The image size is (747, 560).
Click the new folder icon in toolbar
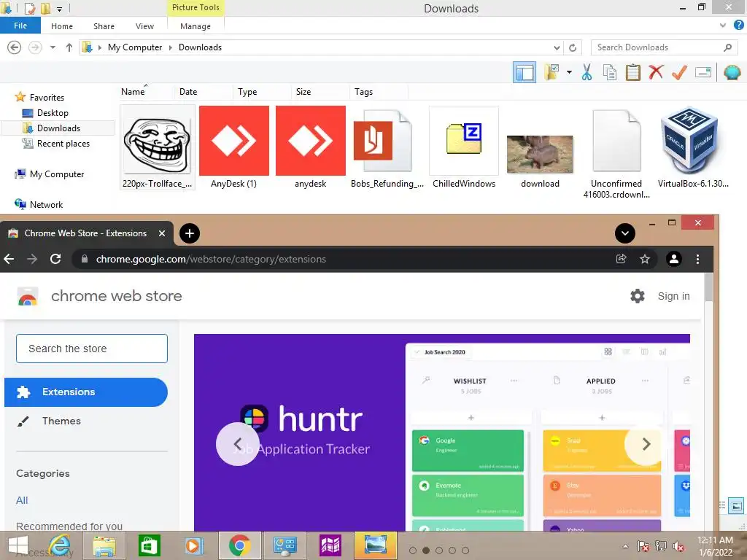pyautogui.click(x=551, y=72)
